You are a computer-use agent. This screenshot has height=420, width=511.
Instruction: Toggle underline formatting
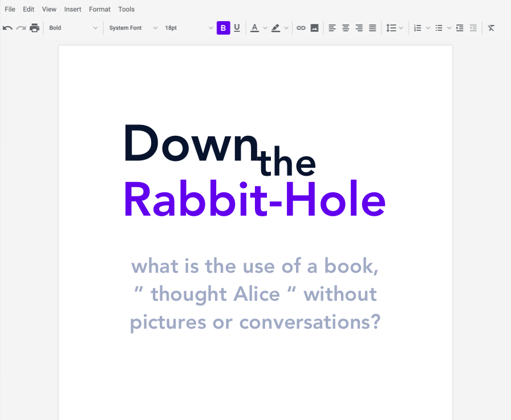[237, 27]
